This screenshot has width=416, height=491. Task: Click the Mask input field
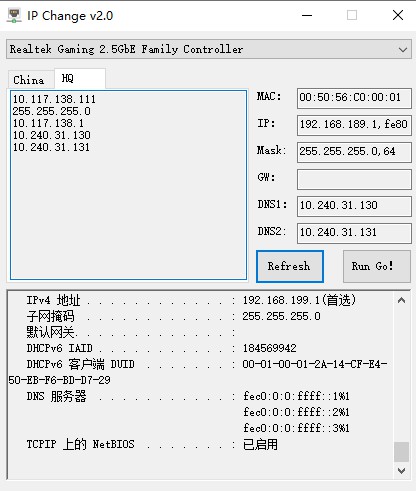click(354, 152)
